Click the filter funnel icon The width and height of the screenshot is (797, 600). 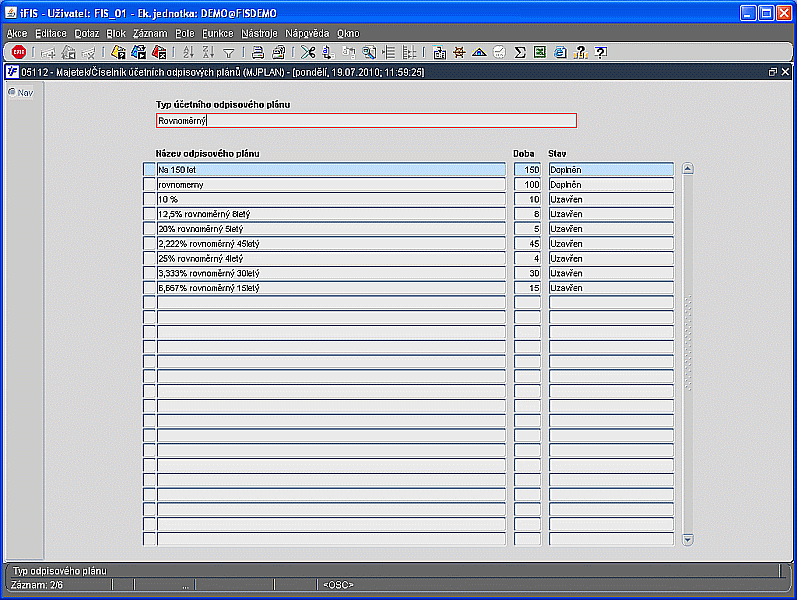point(228,52)
